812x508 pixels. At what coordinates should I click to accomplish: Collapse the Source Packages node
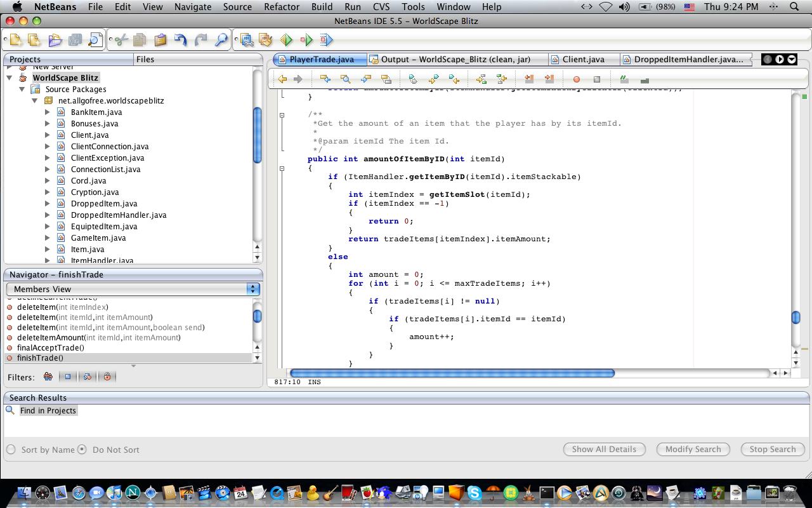22,89
